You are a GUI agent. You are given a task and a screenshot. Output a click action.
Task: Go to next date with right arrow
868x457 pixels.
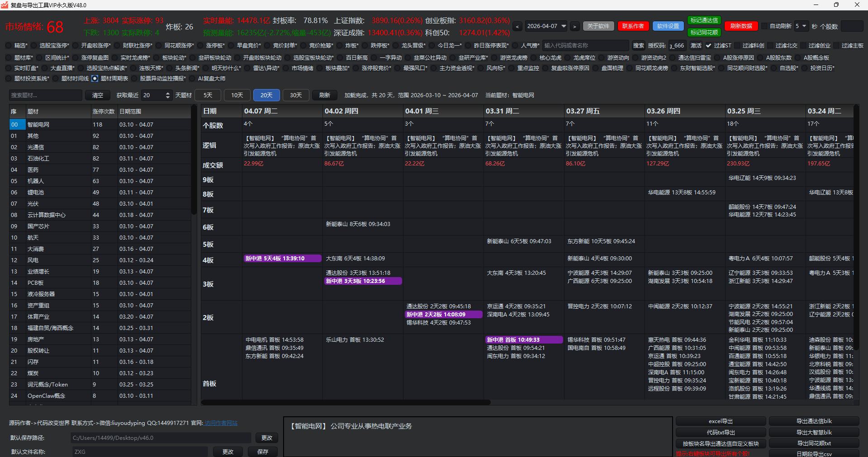574,27
